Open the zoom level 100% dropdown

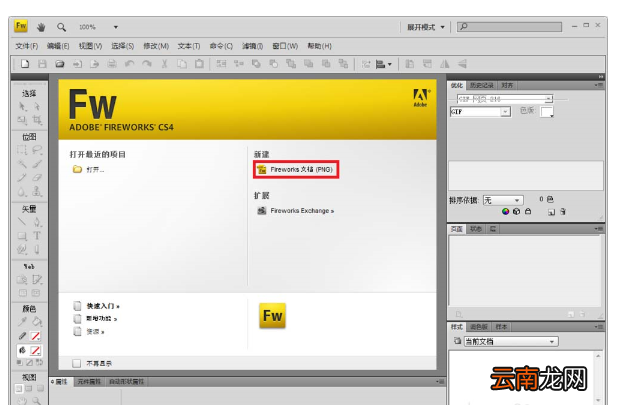click(116, 27)
